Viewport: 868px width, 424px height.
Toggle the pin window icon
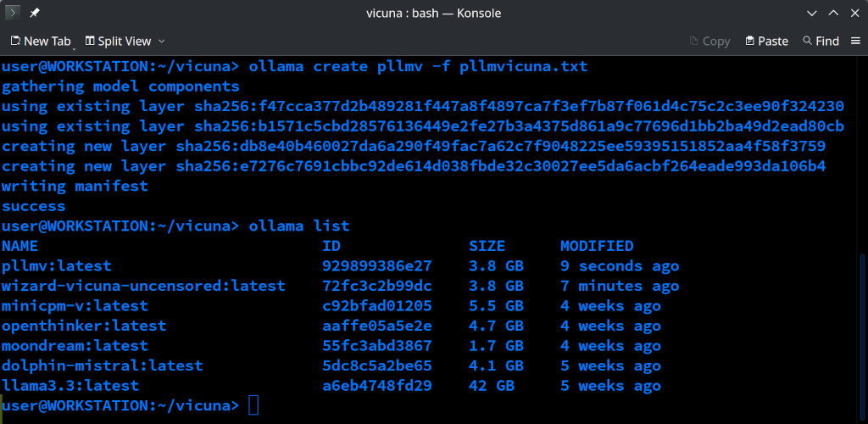34,13
